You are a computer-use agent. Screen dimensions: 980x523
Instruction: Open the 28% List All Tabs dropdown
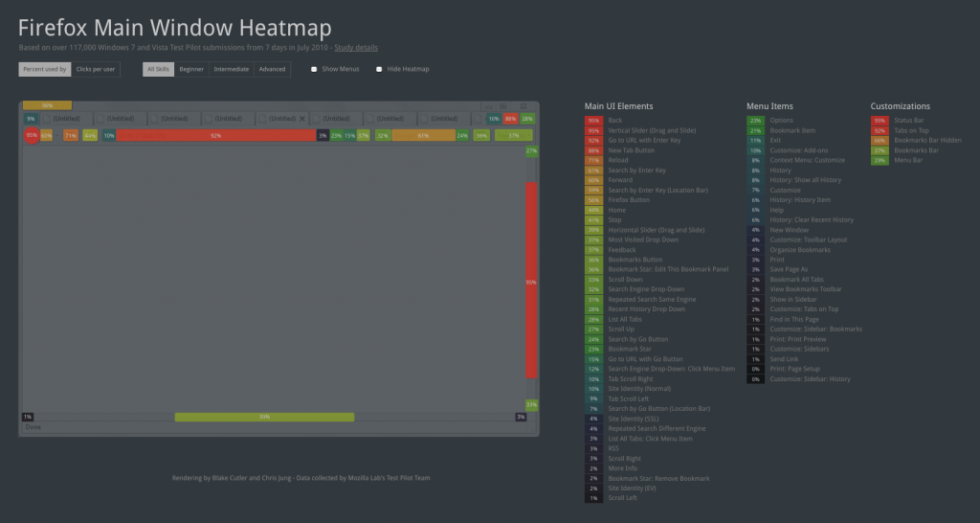(x=527, y=118)
